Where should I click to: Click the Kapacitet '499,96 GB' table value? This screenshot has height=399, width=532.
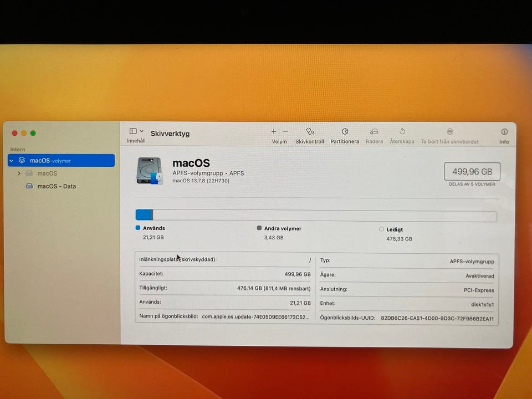coord(298,274)
